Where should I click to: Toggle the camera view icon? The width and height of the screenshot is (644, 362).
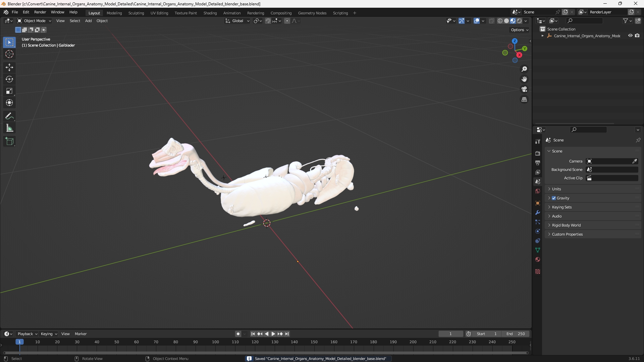(524, 89)
